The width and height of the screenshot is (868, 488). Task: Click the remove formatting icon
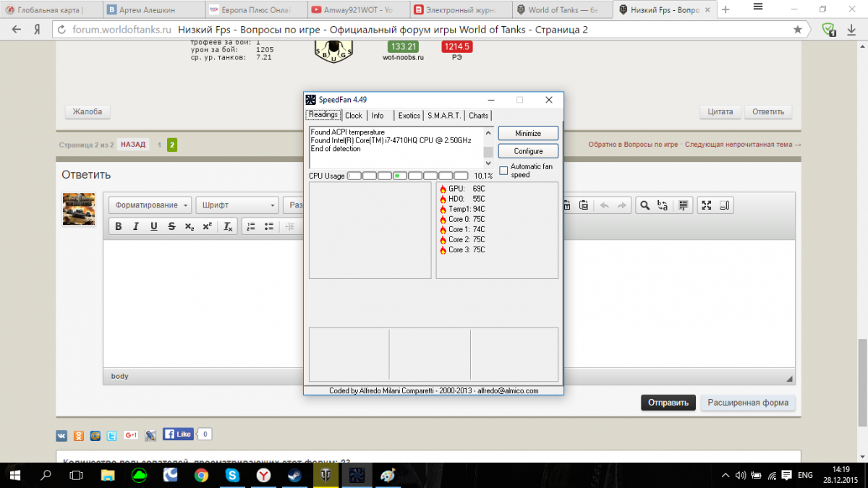tap(227, 226)
